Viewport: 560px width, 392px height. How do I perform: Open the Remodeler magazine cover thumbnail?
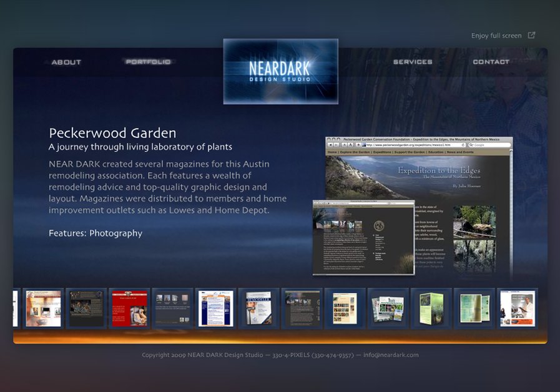[258, 308]
